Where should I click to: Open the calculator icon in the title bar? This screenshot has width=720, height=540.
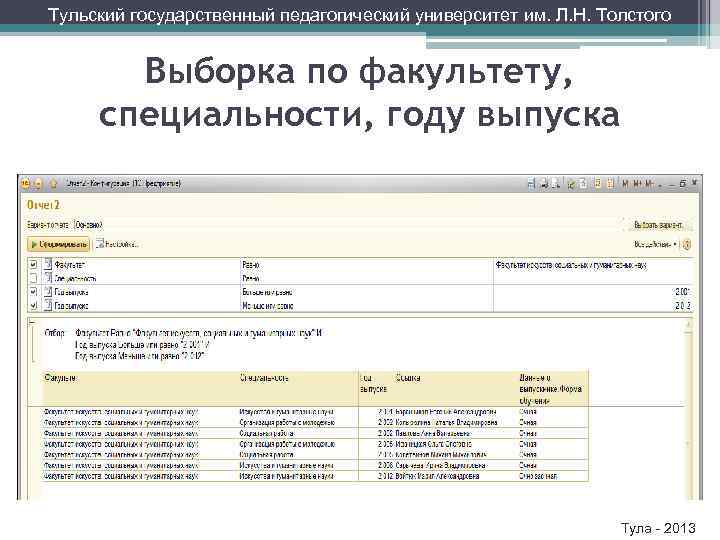[x=597, y=184]
